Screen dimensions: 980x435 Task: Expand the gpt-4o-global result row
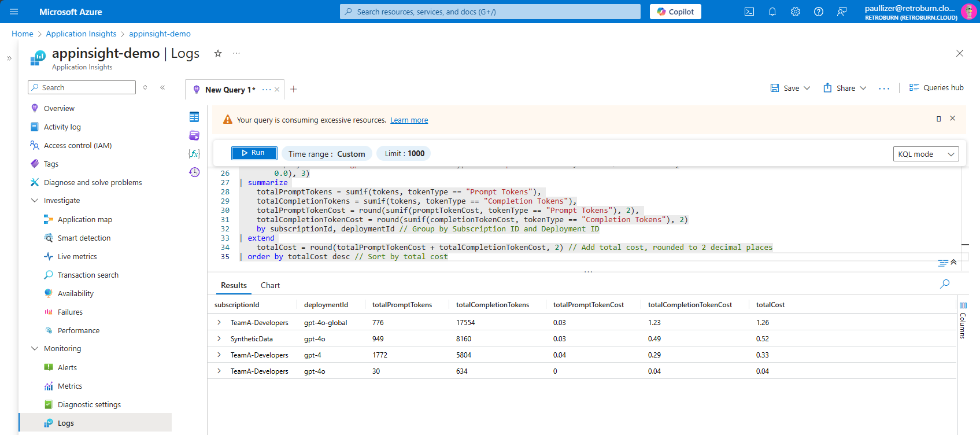click(x=219, y=322)
